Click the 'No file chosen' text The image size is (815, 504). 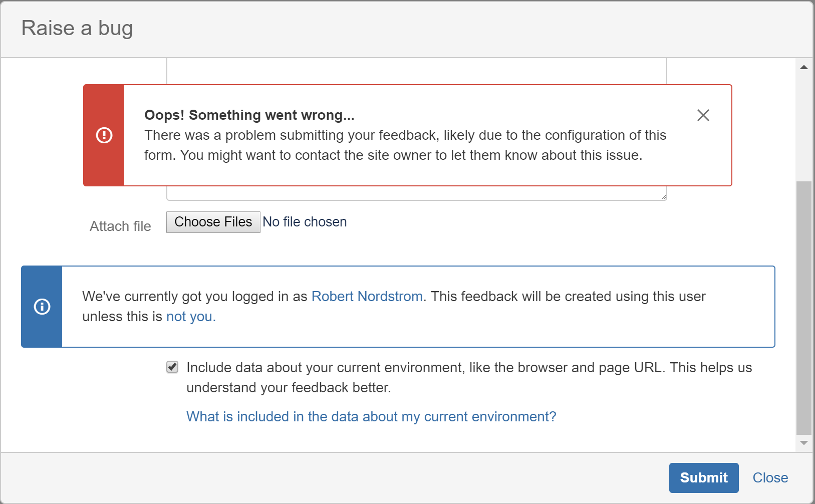coord(305,222)
